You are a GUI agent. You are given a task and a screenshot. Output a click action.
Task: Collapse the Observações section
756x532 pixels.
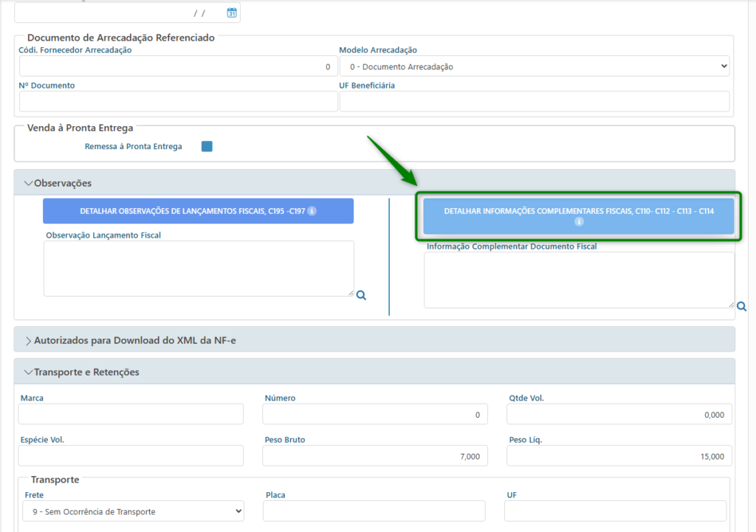[30, 183]
